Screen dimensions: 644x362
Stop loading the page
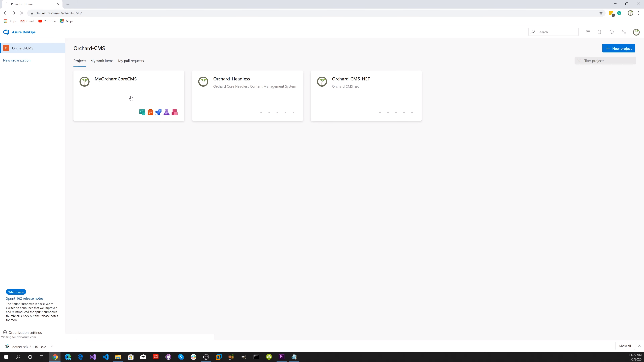21,13
